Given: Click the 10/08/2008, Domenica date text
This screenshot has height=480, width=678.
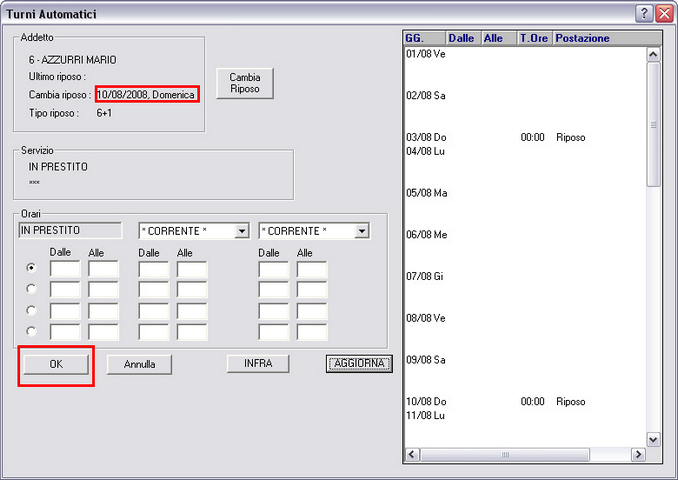Looking at the screenshot, I should coord(146,95).
